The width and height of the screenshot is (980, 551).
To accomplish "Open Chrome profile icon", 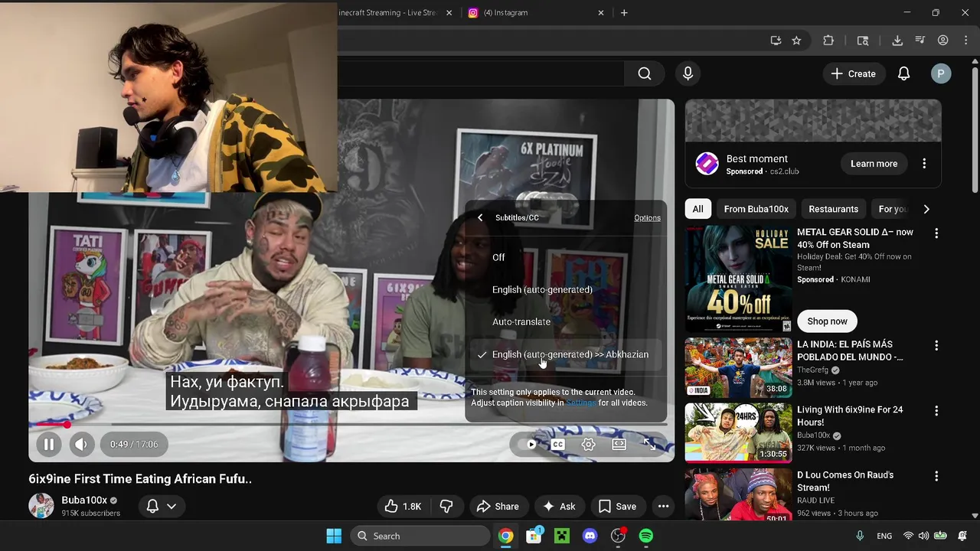I will [943, 41].
